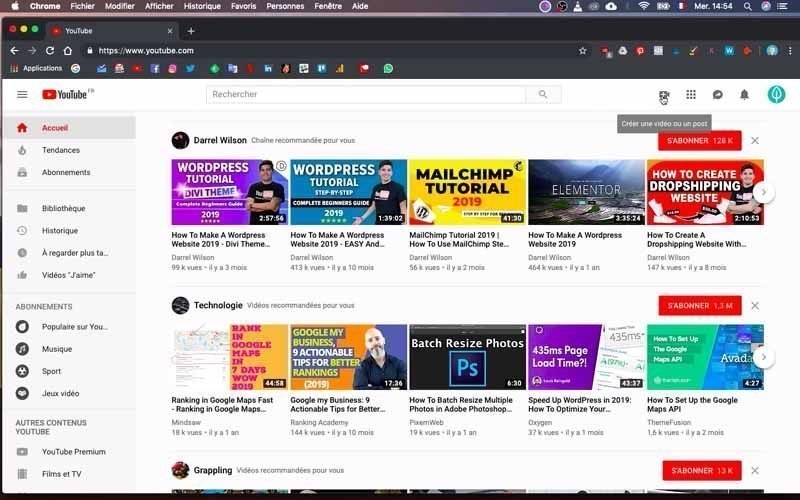
Task: Open Abonnements in sidebar
Action: point(69,172)
